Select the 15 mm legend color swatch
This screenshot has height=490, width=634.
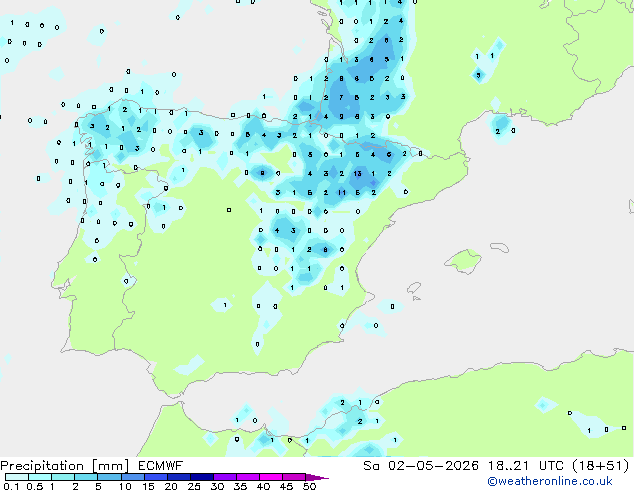(155, 477)
